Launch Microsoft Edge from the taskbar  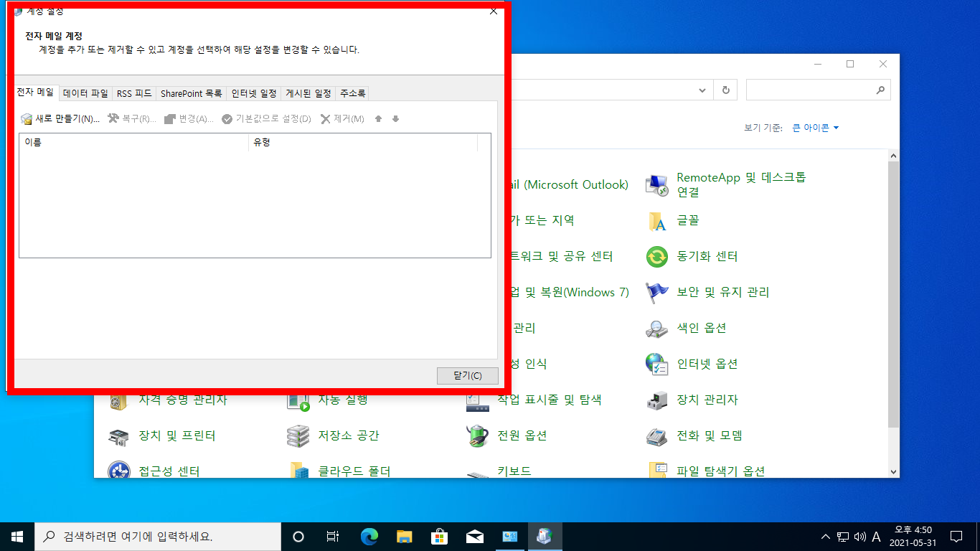point(369,537)
